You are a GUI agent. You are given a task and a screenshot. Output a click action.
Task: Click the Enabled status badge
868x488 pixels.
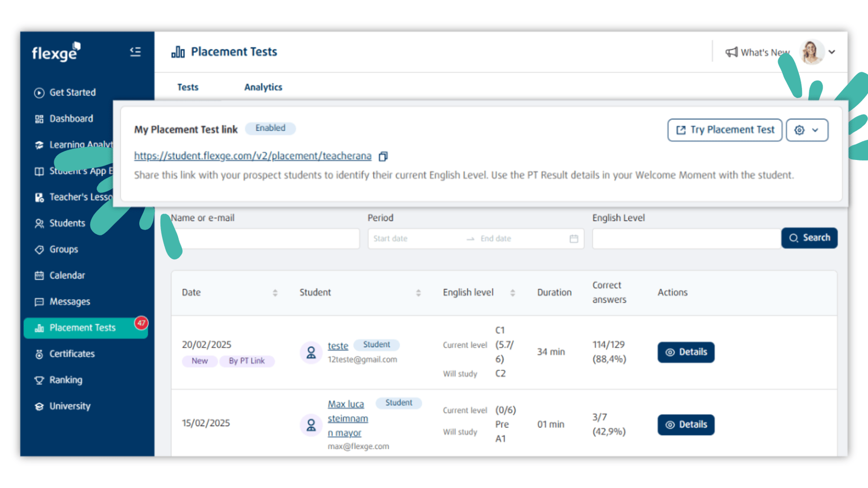[x=270, y=128]
